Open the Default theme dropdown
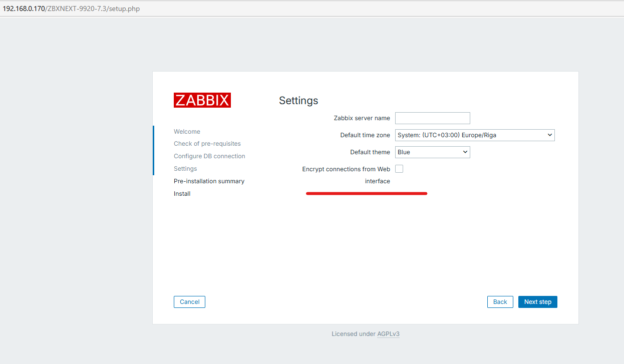The width and height of the screenshot is (624, 364). [x=433, y=152]
